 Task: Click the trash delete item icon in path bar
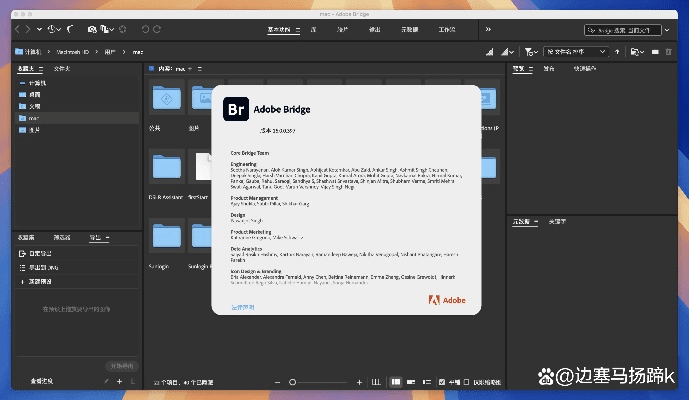[x=668, y=52]
